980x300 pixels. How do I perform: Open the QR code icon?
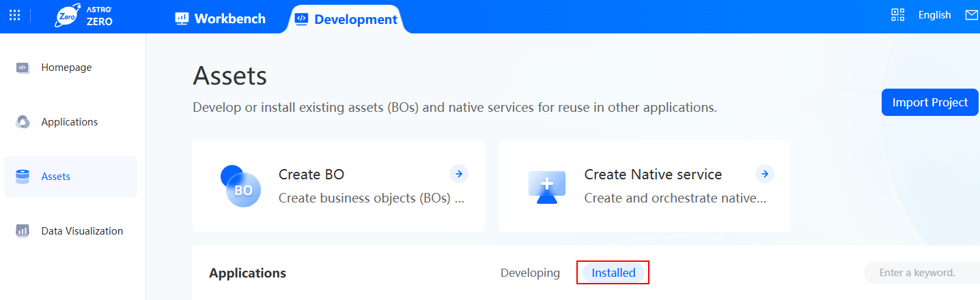coord(898,15)
